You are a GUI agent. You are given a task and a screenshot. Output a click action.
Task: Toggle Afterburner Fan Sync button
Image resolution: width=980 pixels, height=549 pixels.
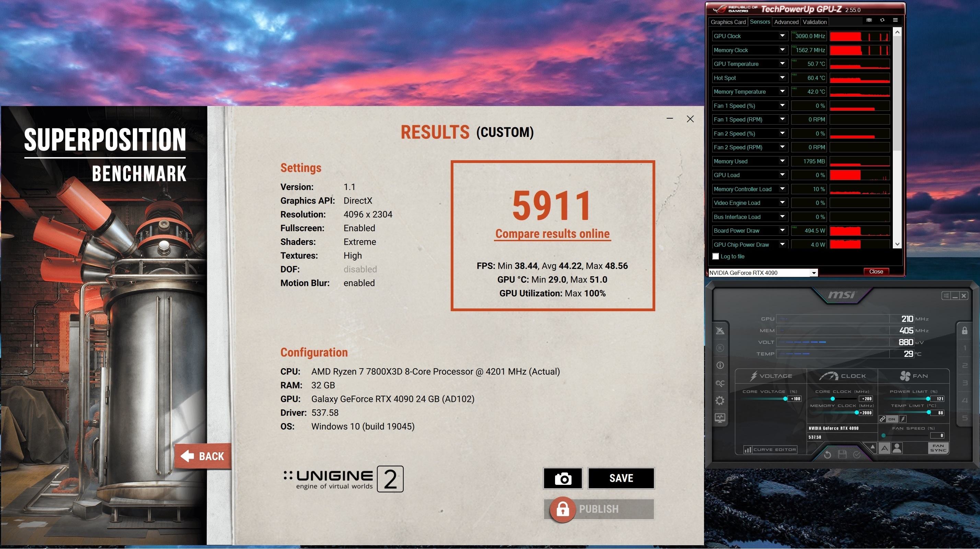[938, 448]
